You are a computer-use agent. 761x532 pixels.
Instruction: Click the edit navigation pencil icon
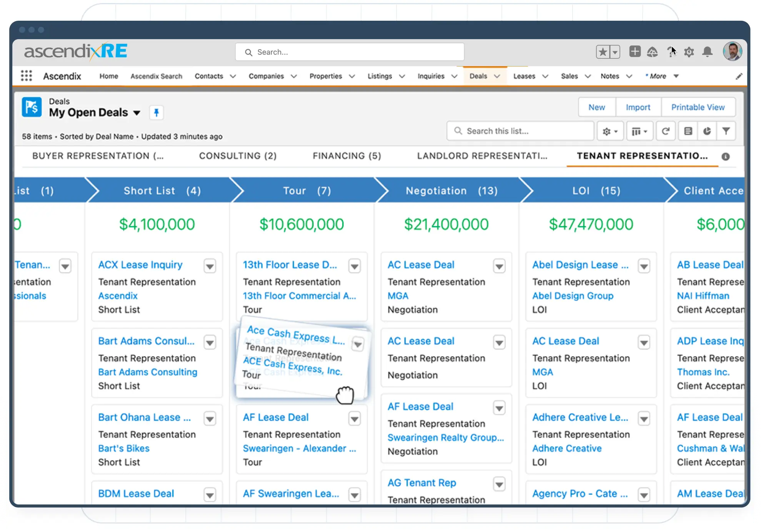[739, 76]
